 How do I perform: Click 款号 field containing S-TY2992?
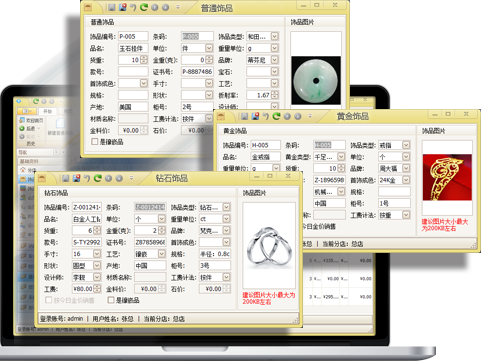pos(87,242)
